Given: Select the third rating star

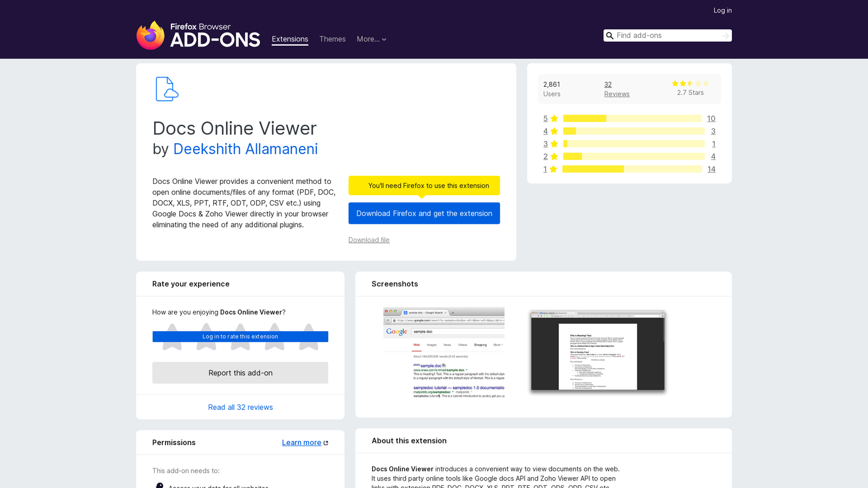Looking at the screenshot, I should pos(240,337).
